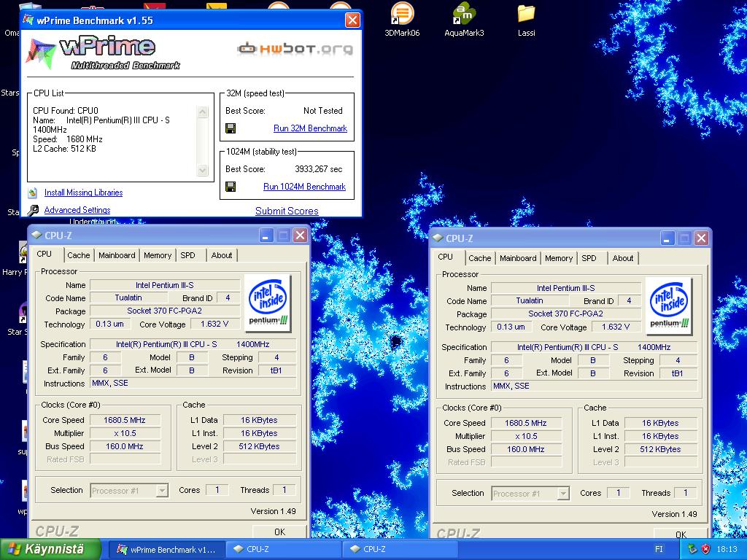Activate first CPU-Z taskbar button

tap(283, 550)
